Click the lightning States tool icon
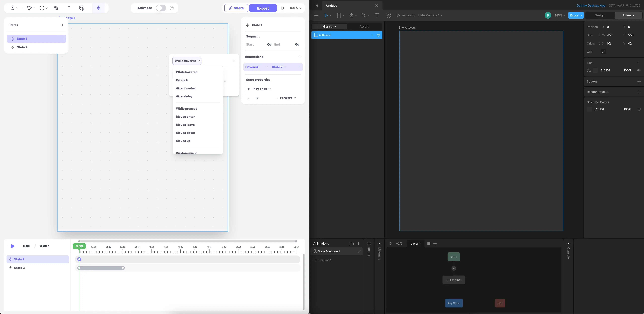 (x=99, y=8)
